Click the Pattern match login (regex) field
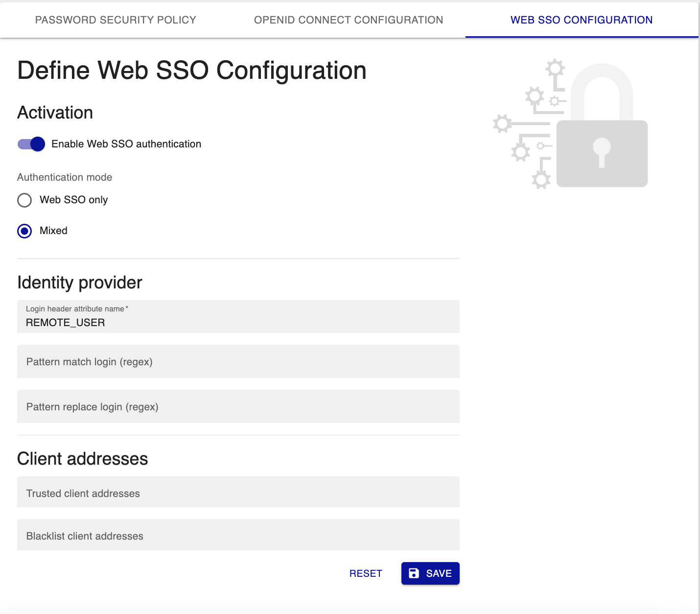Image resolution: width=700 pixels, height=614 pixels. coord(238,362)
